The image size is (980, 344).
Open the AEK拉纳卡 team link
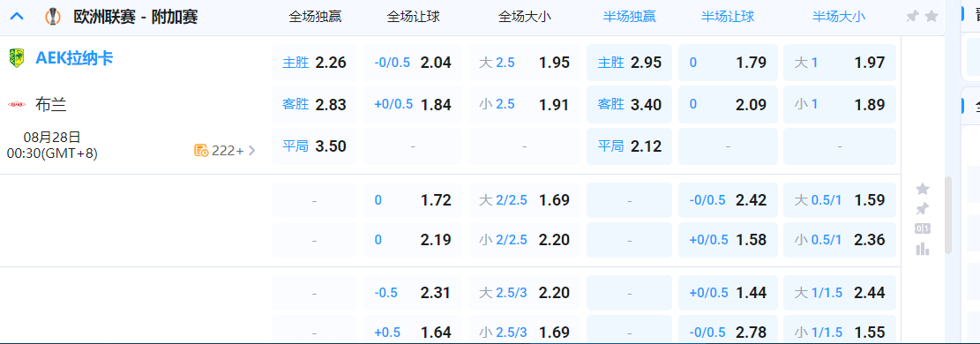coord(74,58)
